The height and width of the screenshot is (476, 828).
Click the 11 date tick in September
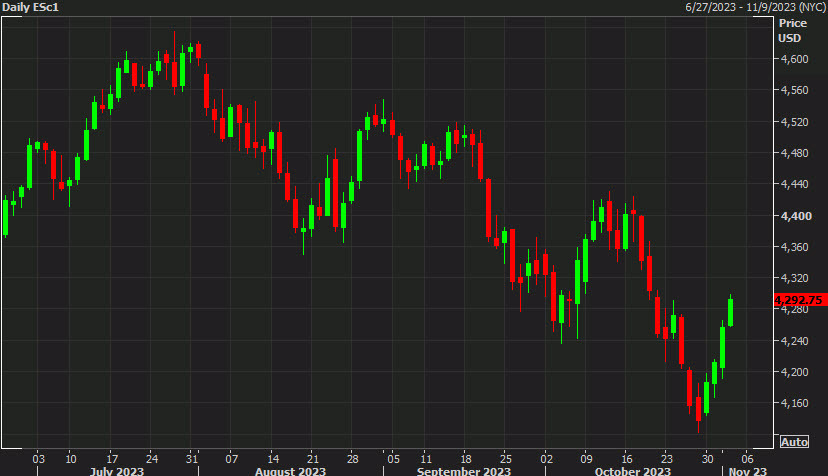[426, 459]
